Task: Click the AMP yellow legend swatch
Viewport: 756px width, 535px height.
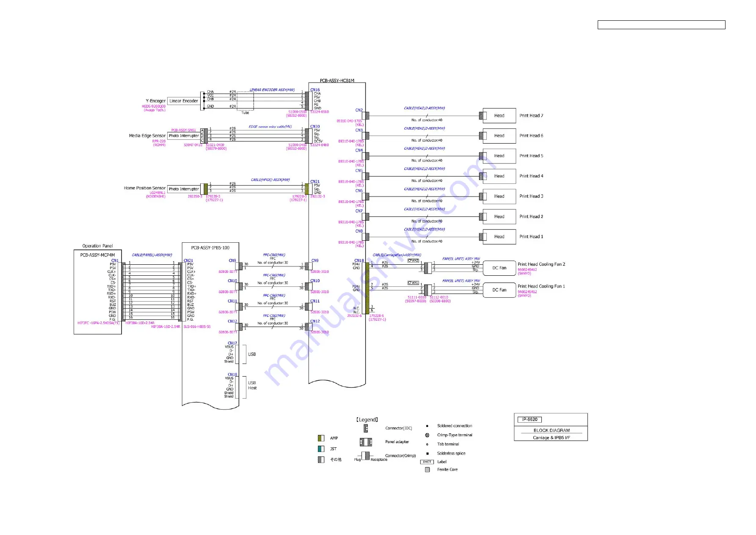Action: 321,438
